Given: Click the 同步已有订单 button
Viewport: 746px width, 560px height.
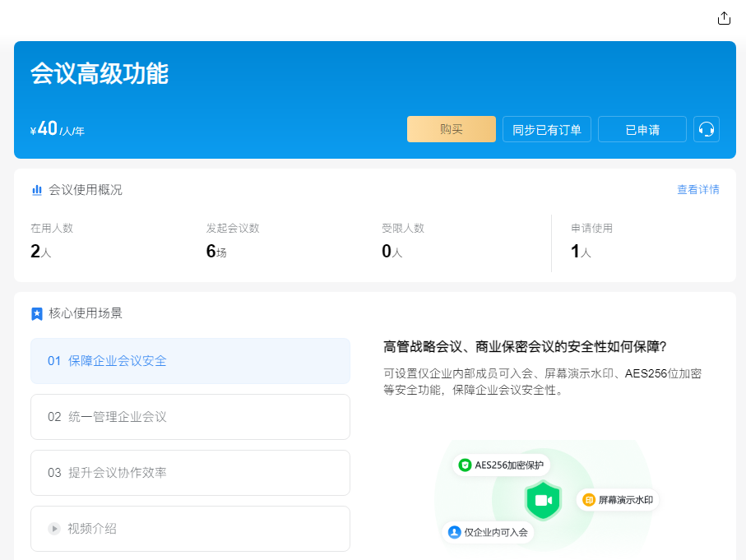Looking at the screenshot, I should click(x=546, y=129).
